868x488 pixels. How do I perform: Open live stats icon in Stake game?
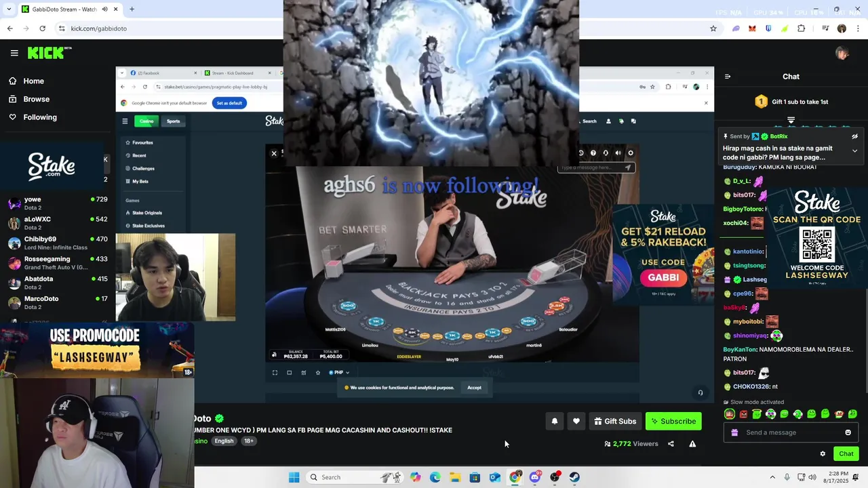click(x=303, y=372)
